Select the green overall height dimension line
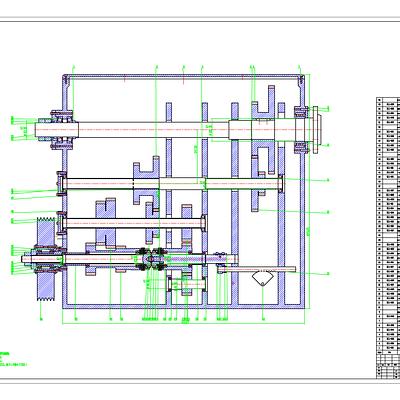The height and width of the screenshot is (400, 400). [x=310, y=191]
